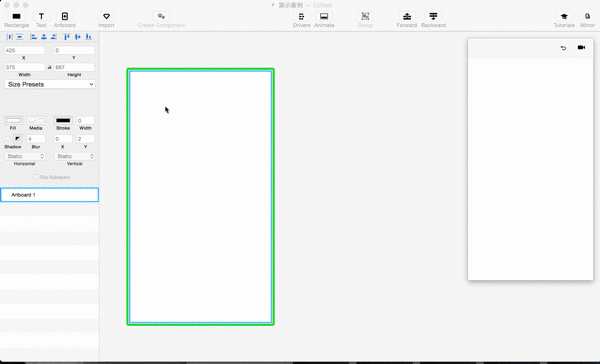Screen dimensions: 600x364
Task: Click the Stroke Width field
Action: (85, 121)
